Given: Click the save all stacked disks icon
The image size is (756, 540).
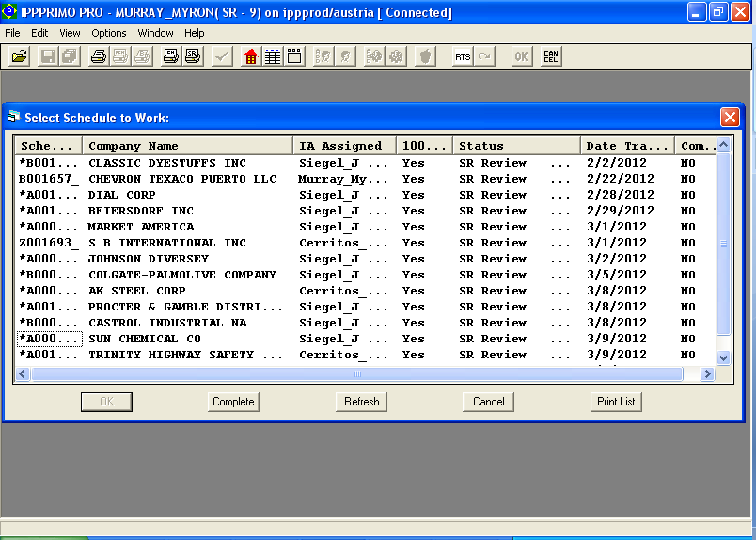Looking at the screenshot, I should click(70, 56).
